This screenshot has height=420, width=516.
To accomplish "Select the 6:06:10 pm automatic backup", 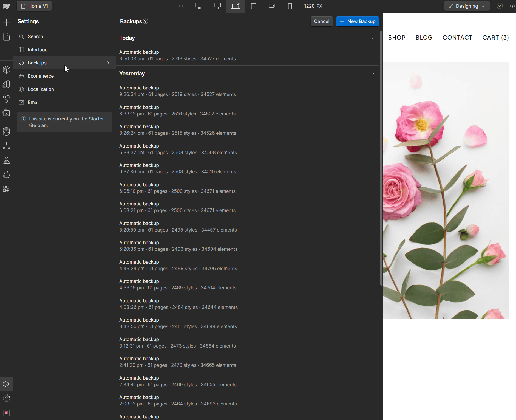I will tap(248, 188).
